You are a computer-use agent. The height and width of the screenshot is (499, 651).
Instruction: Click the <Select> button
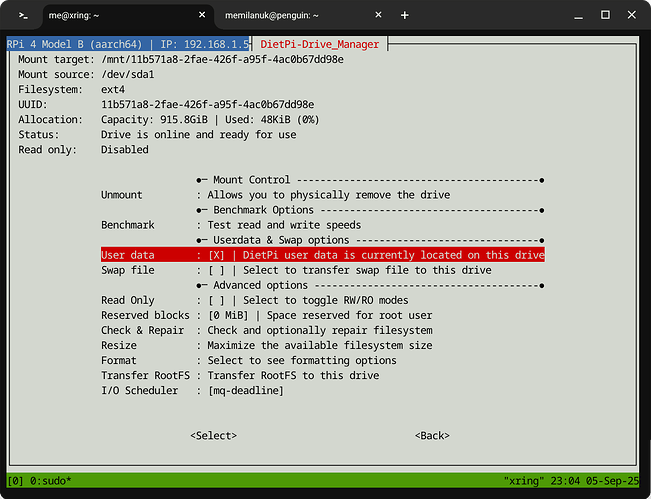pos(213,435)
